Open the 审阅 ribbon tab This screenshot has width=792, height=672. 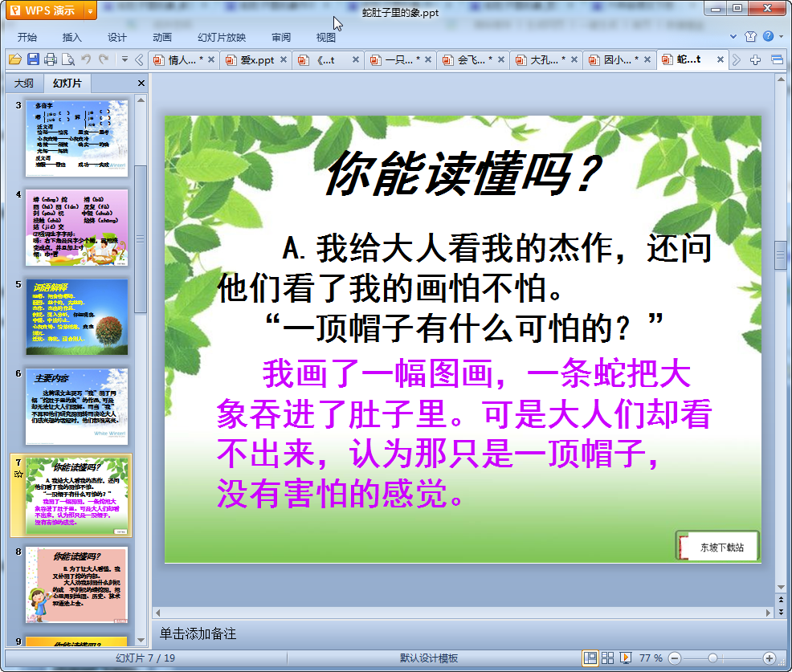pyautogui.click(x=281, y=38)
